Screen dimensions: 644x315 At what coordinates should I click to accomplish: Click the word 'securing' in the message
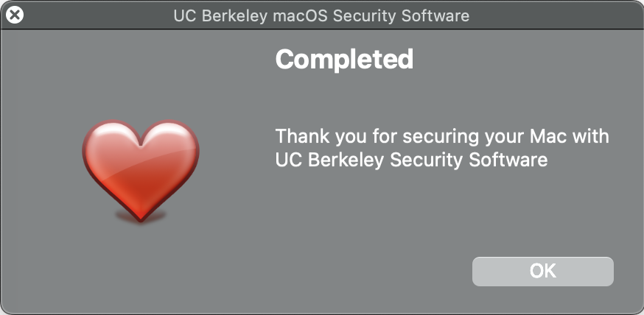441,137
